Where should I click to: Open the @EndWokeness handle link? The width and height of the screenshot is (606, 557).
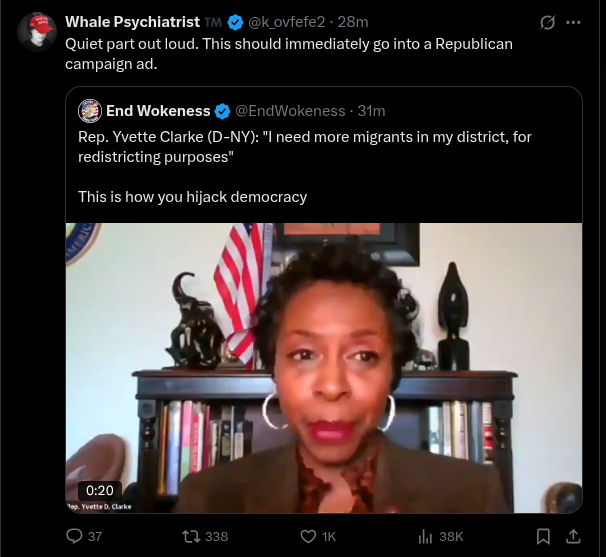coord(290,111)
